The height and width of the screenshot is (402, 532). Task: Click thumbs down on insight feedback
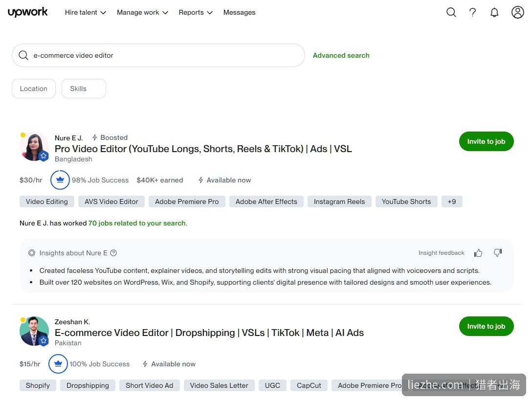point(498,253)
